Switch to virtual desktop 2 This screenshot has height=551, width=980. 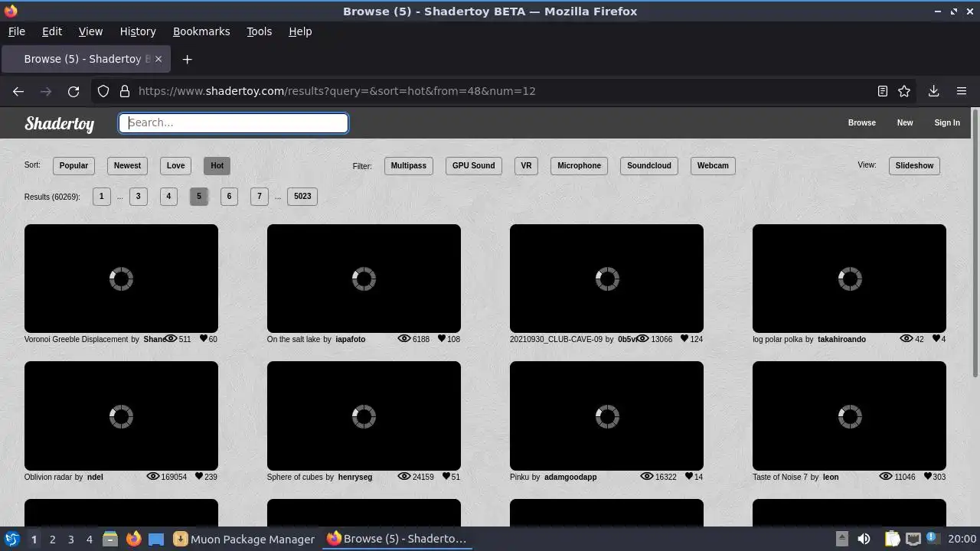click(52, 539)
